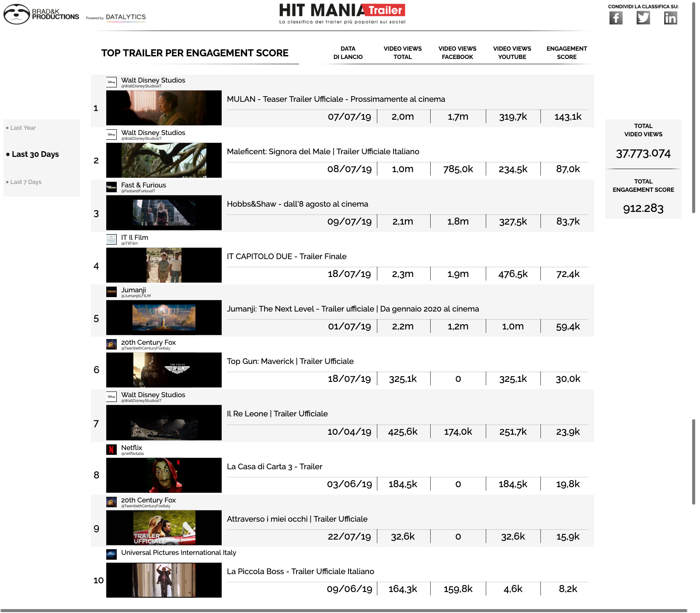Open the Datalytics link in header
The width and height of the screenshot is (700, 613).
point(125,17)
